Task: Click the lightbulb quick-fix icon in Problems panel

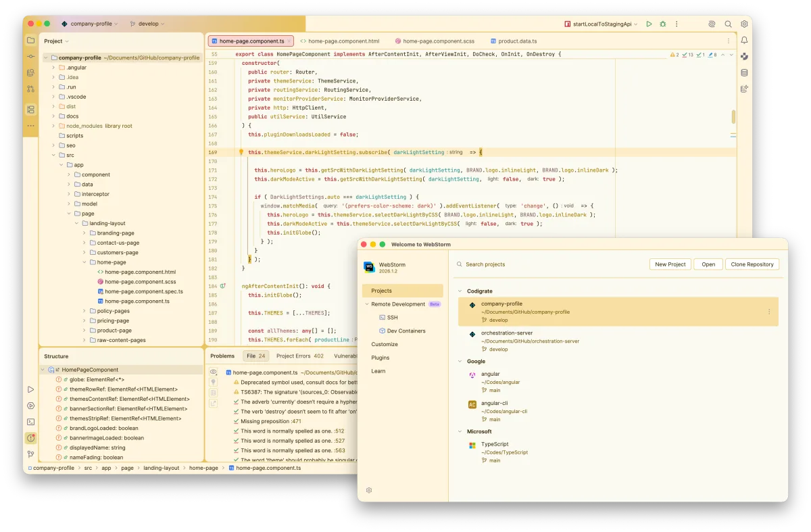Action: (214, 382)
